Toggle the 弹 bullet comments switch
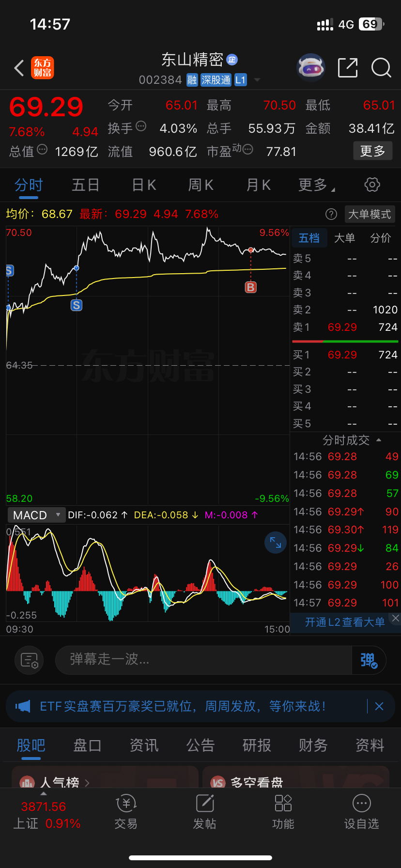Viewport: 401px width, 868px height. [x=369, y=660]
